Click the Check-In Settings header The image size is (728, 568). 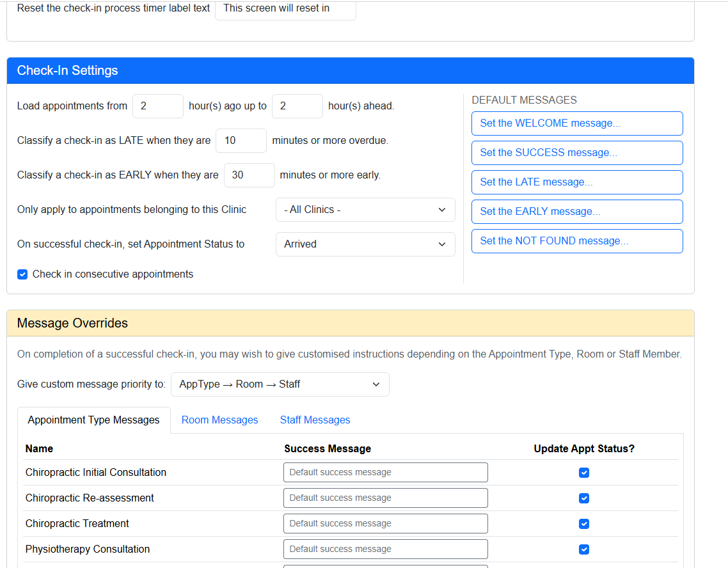[351, 70]
